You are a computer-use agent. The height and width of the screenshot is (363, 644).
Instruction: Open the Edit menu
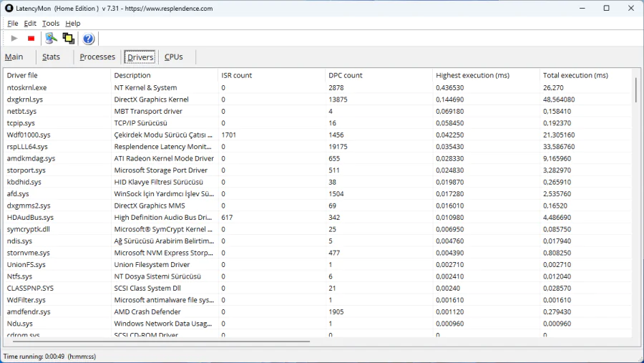[30, 24]
